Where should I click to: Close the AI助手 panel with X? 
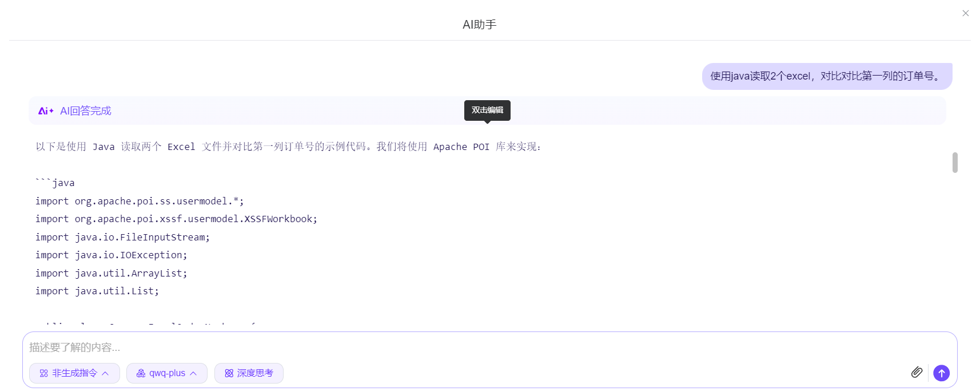pos(965,13)
